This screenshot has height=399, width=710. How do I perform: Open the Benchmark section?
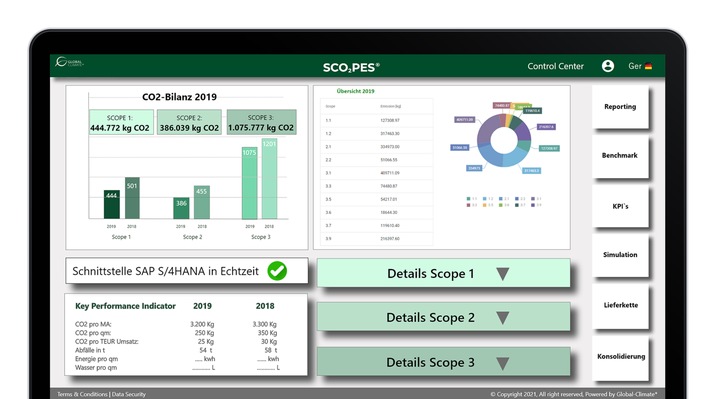click(620, 156)
